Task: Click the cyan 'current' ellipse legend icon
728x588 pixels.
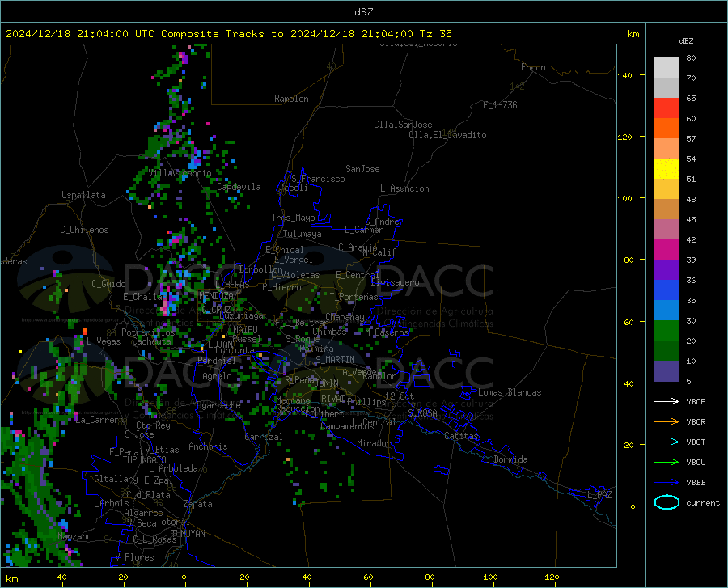Action: click(x=667, y=502)
